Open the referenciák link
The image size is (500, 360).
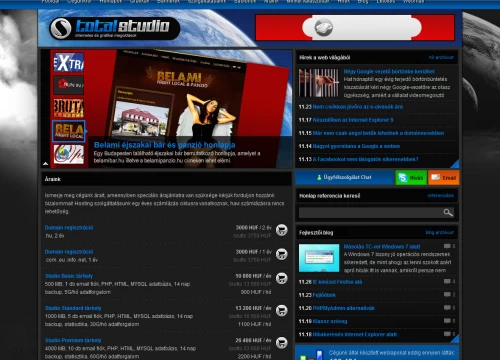(x=441, y=196)
